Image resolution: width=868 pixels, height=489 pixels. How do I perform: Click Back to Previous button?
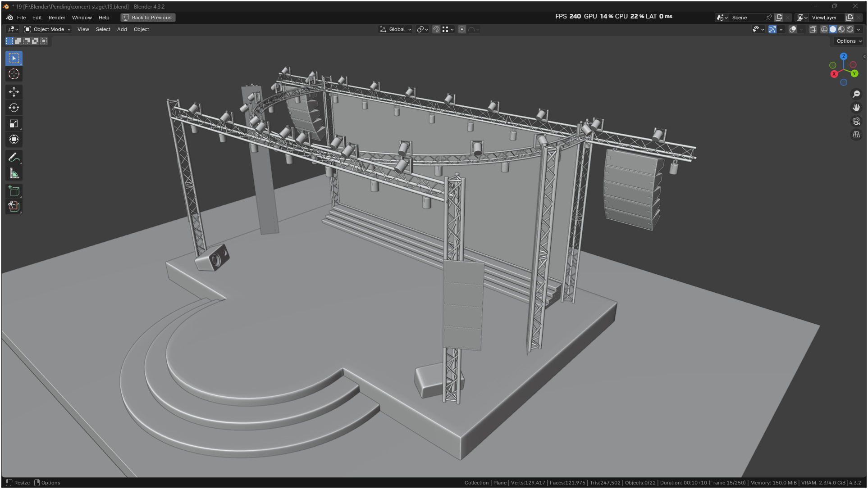(148, 18)
